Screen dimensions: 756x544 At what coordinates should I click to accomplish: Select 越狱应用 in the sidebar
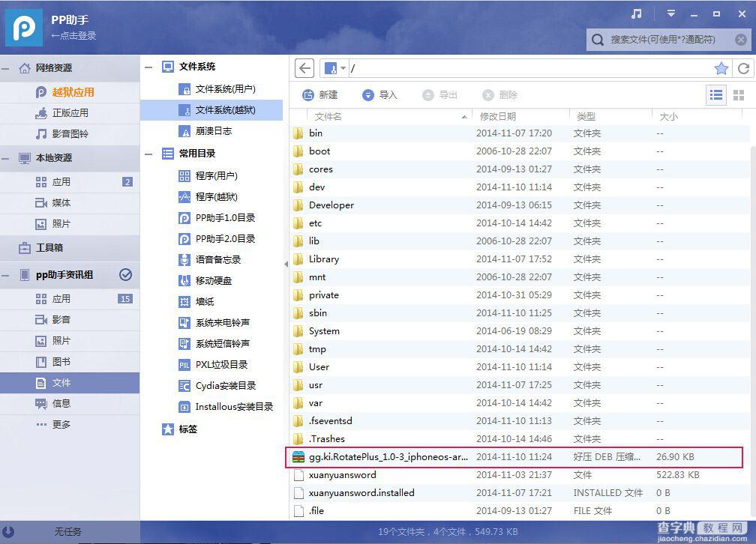[70, 92]
